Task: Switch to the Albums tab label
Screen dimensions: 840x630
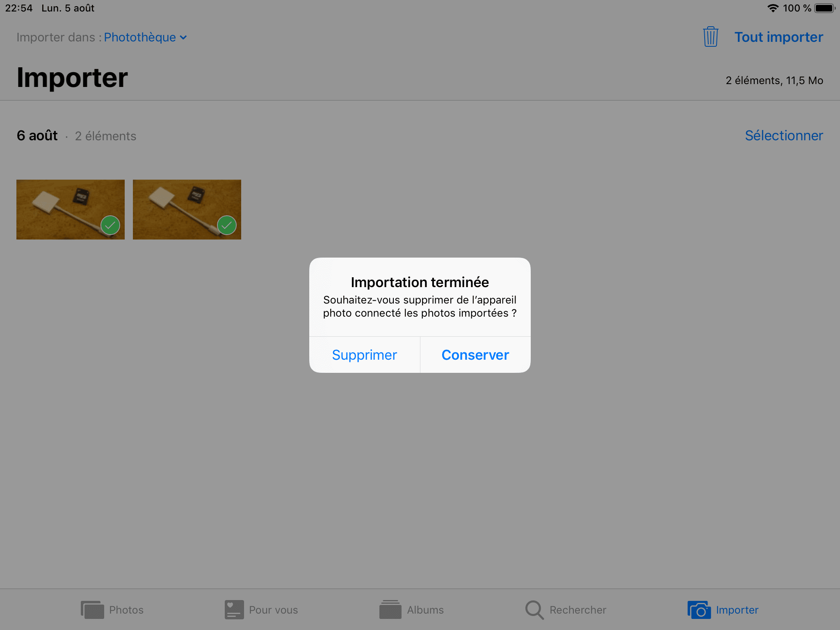Action: tap(425, 610)
